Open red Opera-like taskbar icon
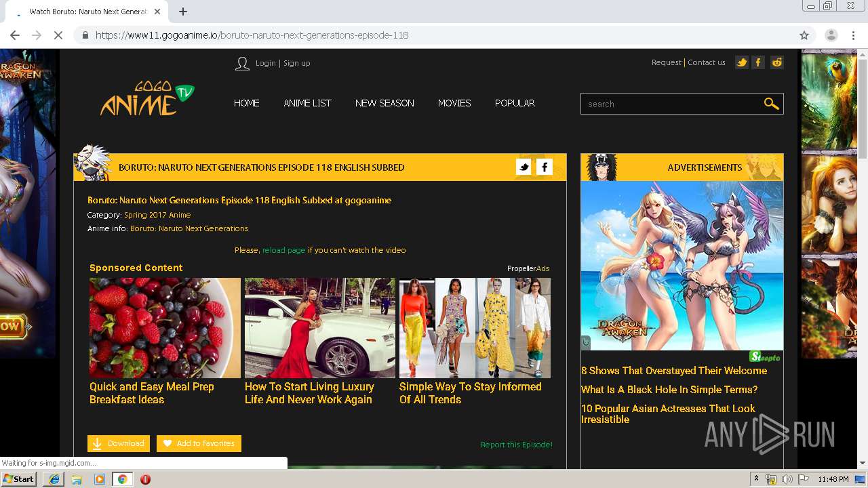This screenshot has height=488, width=868. tap(145, 479)
